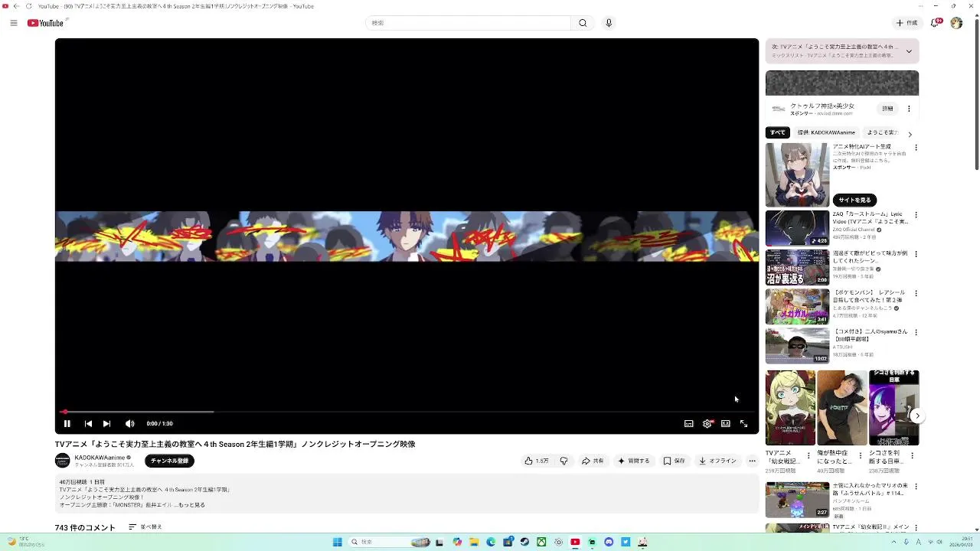This screenshot has height=551, width=980.
Task: Skip to the next video
Action: (x=106, y=423)
